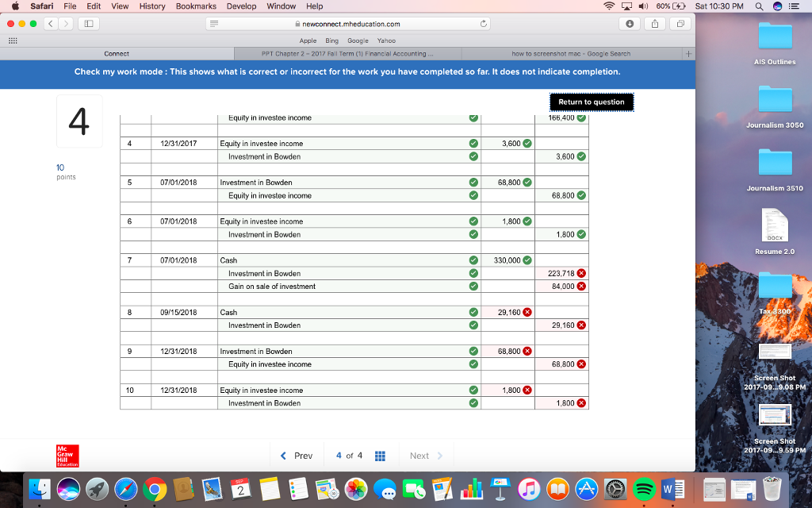Click red X next to 29,160 debit
This screenshot has height=508, width=812.
coord(527,312)
